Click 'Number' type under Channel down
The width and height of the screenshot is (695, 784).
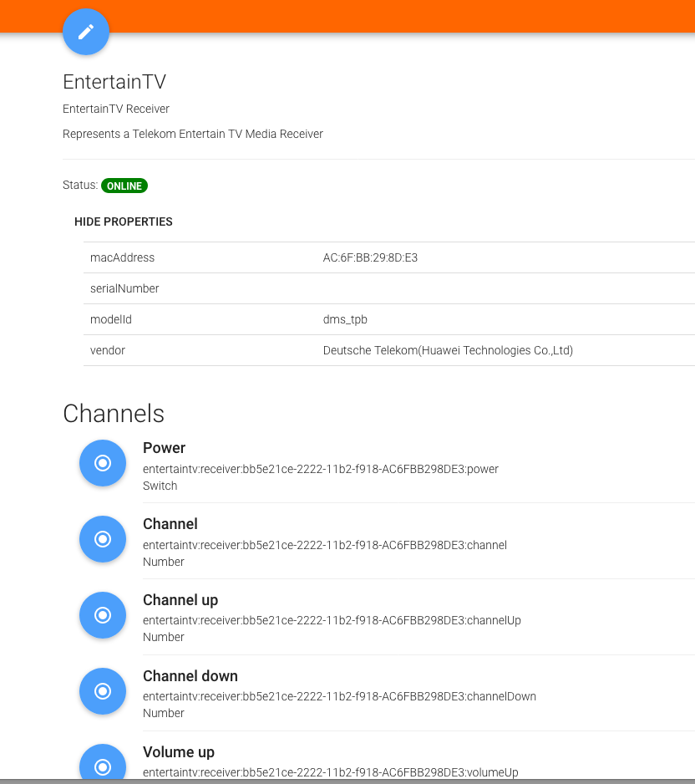click(x=164, y=713)
